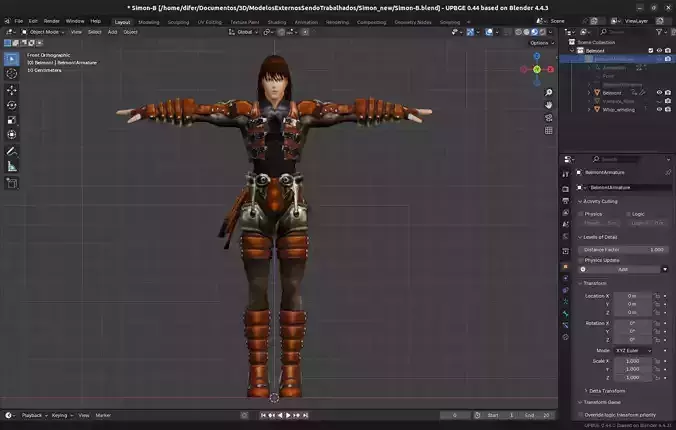Switch orthographic/perspective grid icon
Image resolution: width=676 pixels, height=430 pixels.
coord(549,130)
